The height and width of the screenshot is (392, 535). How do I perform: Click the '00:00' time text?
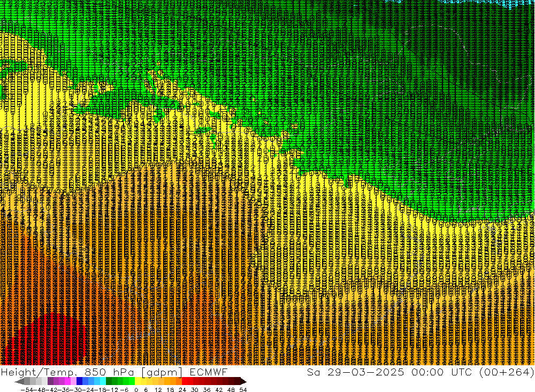coord(428,372)
